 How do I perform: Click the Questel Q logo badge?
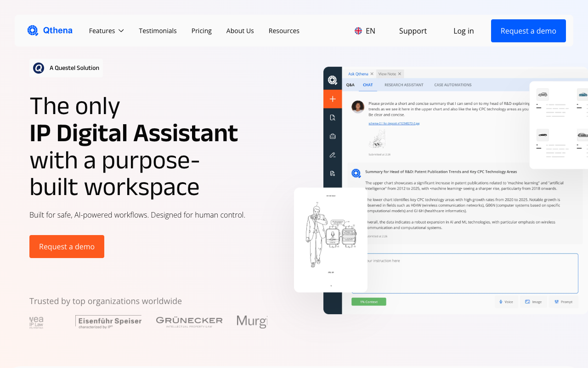[39, 68]
